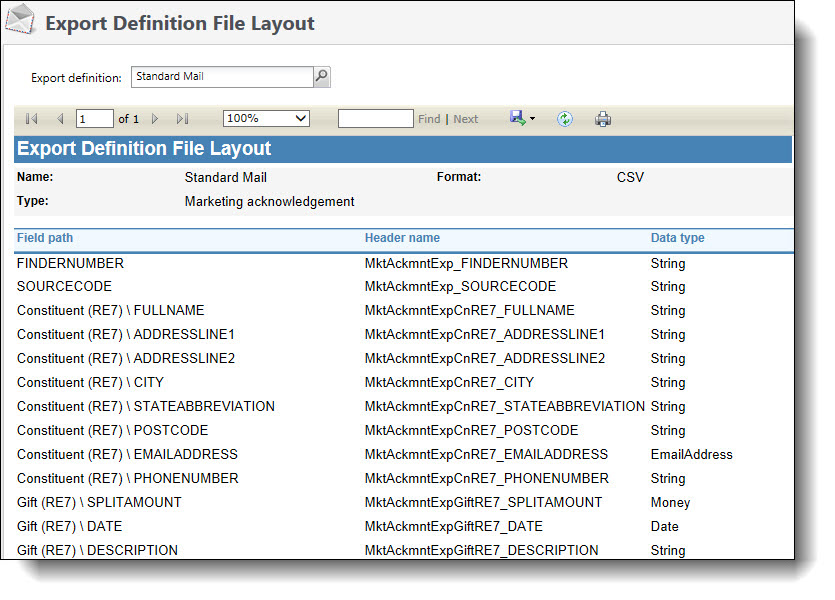Click the export definition search magnifier icon
Image resolution: width=835 pixels, height=600 pixels.
tap(321, 77)
